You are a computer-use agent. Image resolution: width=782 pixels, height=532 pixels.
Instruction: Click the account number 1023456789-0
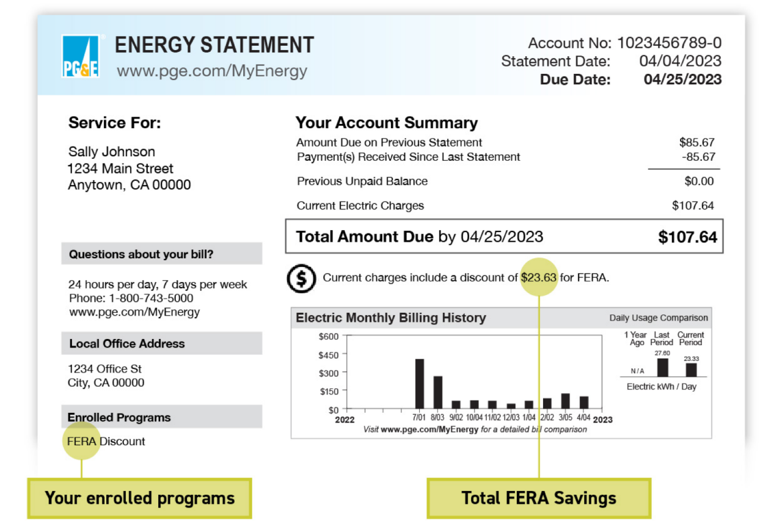click(x=669, y=43)
